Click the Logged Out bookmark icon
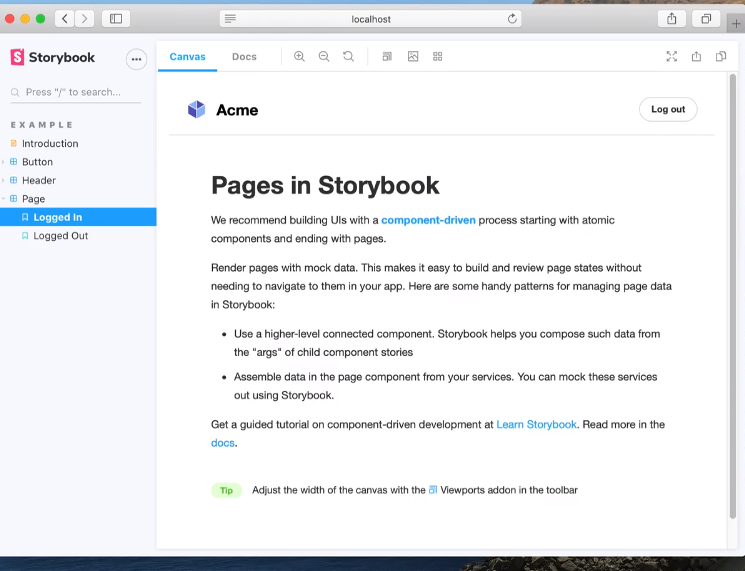 [x=25, y=236]
